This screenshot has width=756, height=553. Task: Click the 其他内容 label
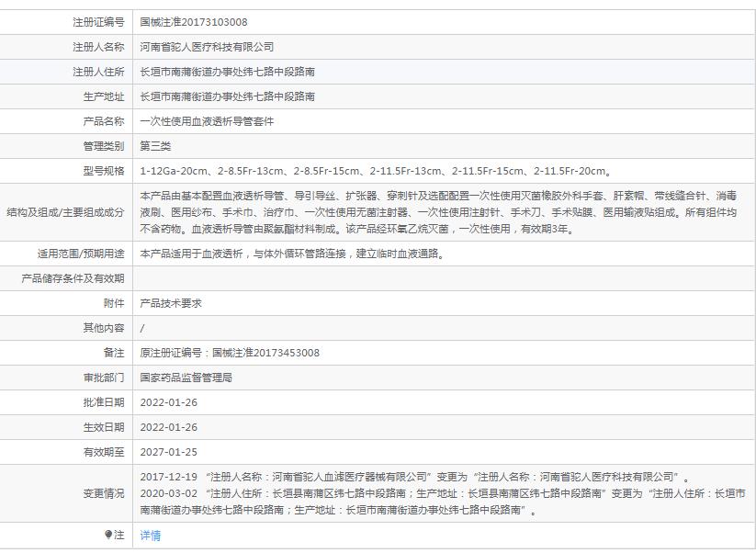pos(104,328)
